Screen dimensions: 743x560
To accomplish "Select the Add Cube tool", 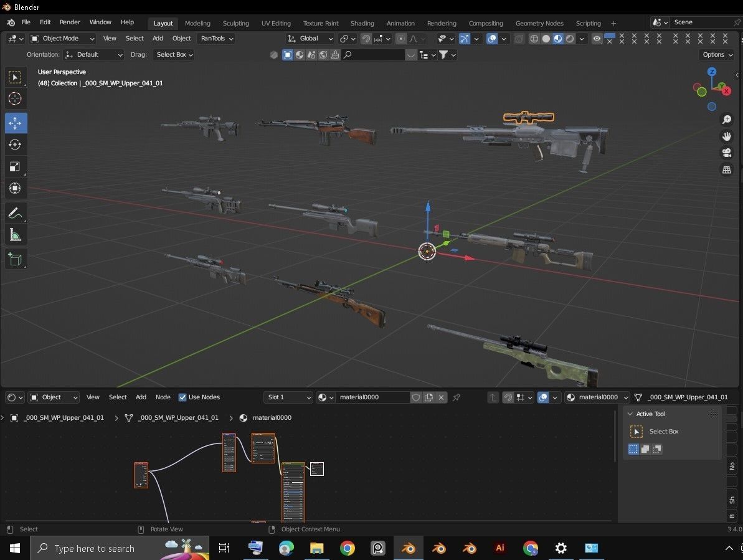I will 16,260.
